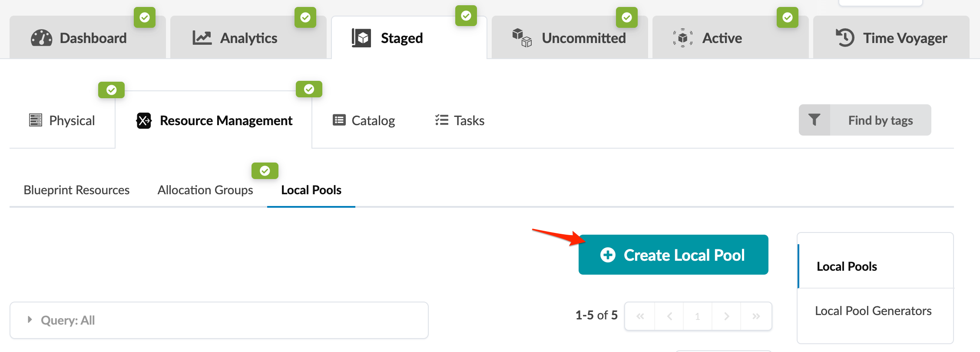The height and width of the screenshot is (352, 980).
Task: Click the Dashboard gauge icon
Action: tap(41, 38)
